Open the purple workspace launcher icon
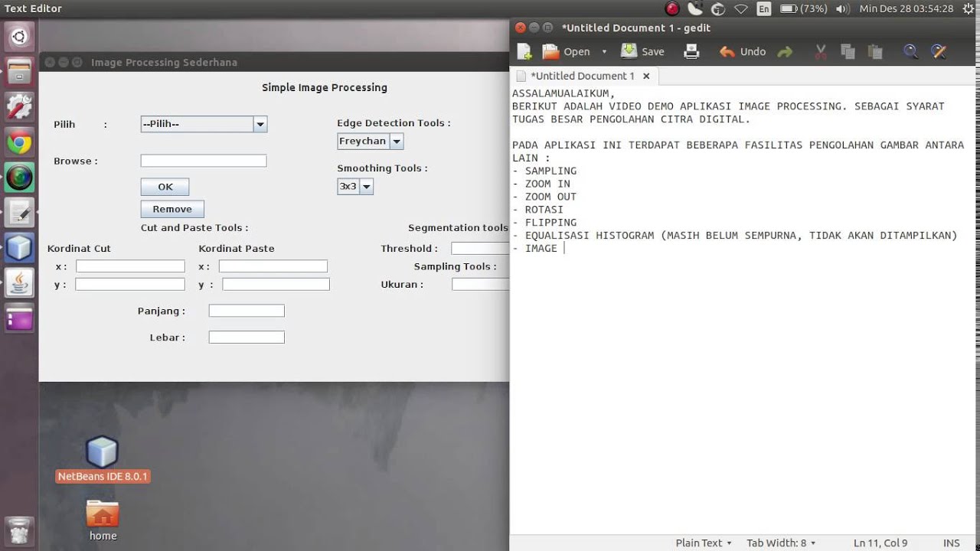Viewport: 980px width, 551px height. tap(19, 318)
